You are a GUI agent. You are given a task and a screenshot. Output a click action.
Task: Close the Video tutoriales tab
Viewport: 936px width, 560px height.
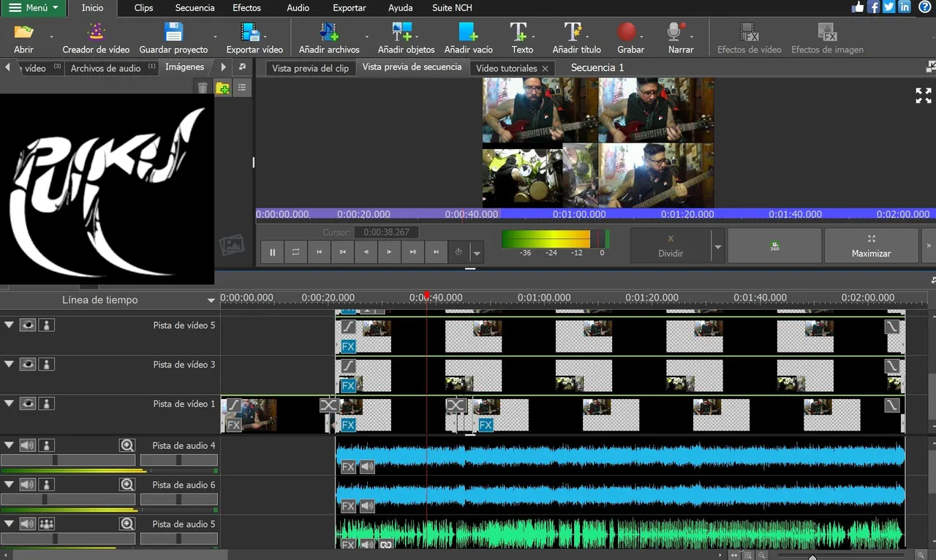tap(545, 68)
